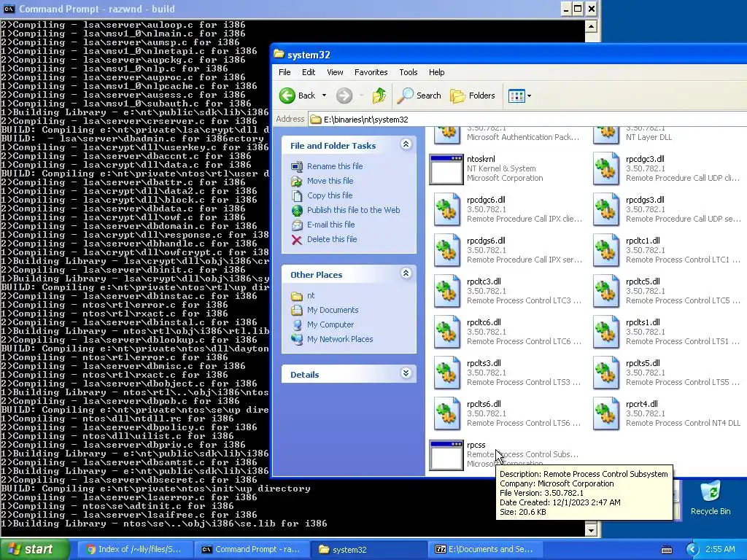The height and width of the screenshot is (560, 747).
Task: Select the rpclts1.dll file icon
Action: tap(605, 332)
